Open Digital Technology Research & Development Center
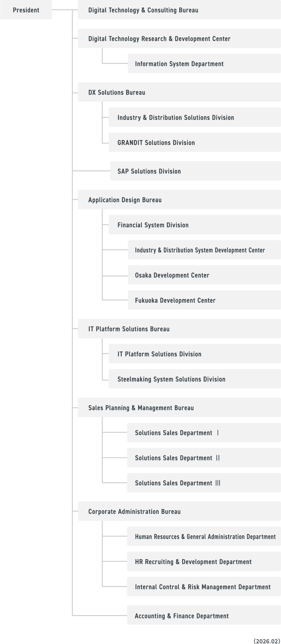The image size is (281, 644). coord(179,39)
